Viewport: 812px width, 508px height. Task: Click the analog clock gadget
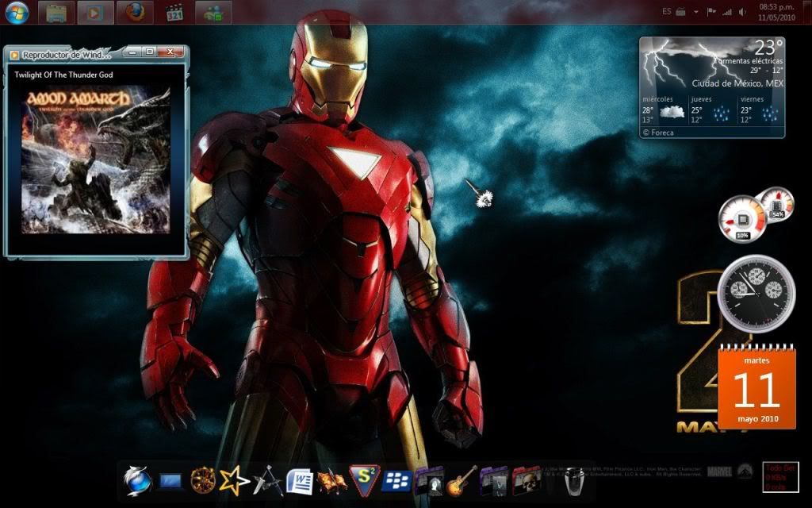[x=756, y=294]
